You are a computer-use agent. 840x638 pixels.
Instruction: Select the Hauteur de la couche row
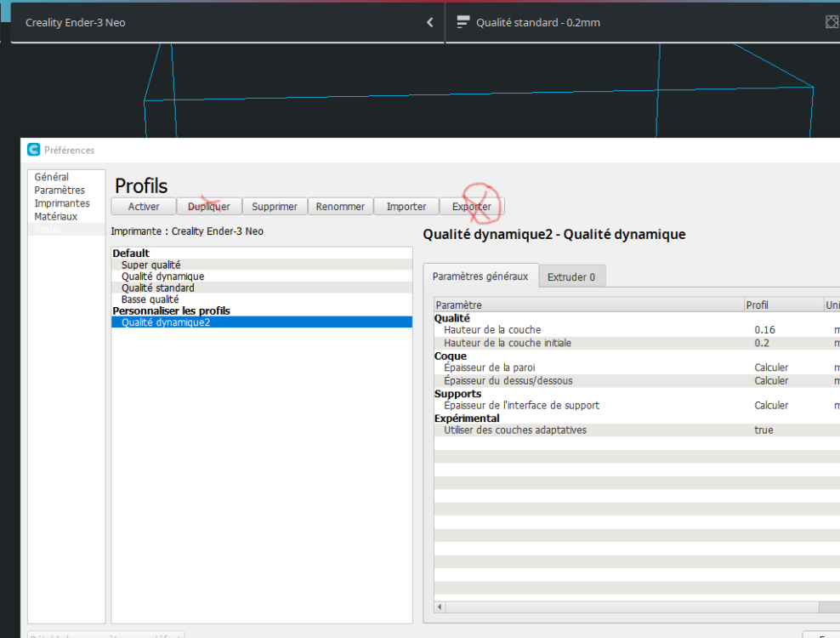[x=637, y=330]
